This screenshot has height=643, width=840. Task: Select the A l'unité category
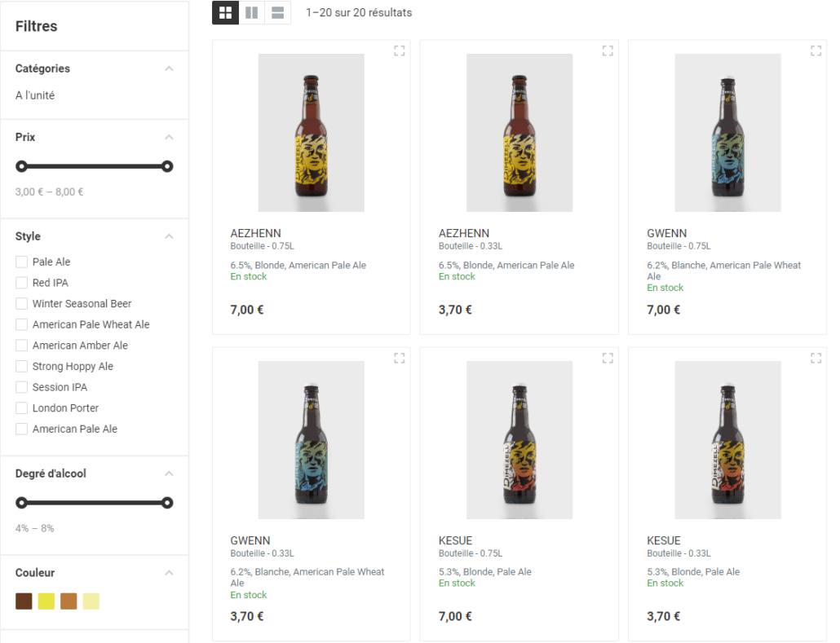click(x=35, y=95)
